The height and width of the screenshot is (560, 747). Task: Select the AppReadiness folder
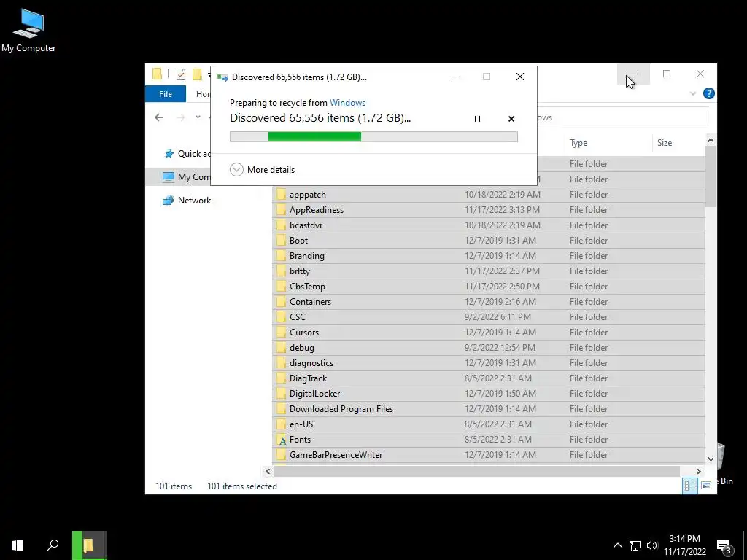coord(488,209)
